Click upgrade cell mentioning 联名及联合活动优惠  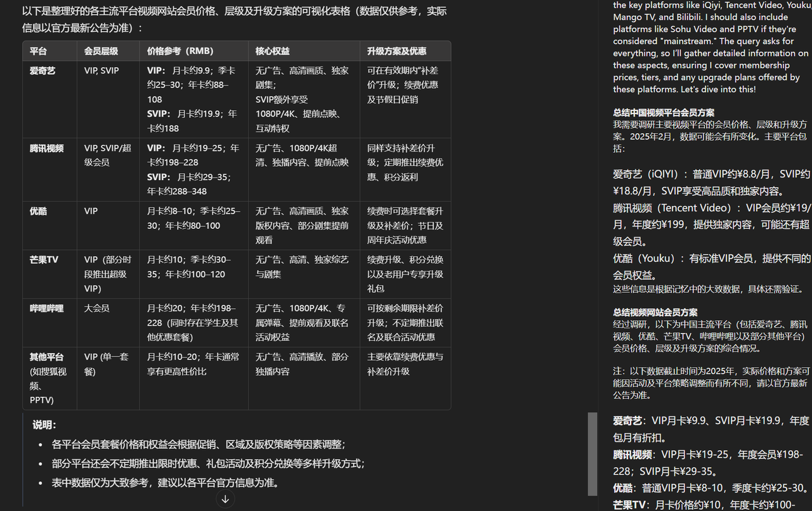(405, 323)
